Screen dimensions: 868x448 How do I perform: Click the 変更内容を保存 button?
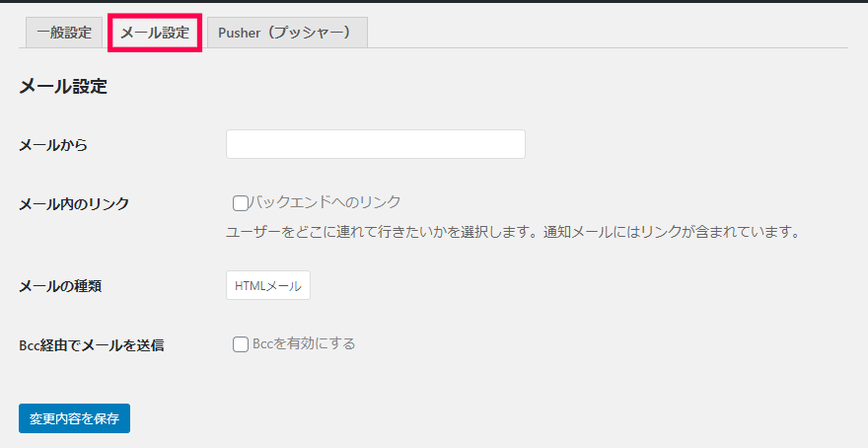click(74, 418)
